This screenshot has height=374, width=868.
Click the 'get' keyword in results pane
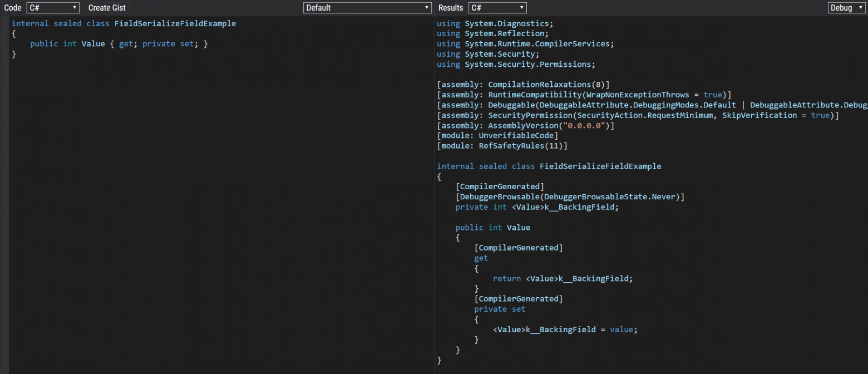click(481, 258)
